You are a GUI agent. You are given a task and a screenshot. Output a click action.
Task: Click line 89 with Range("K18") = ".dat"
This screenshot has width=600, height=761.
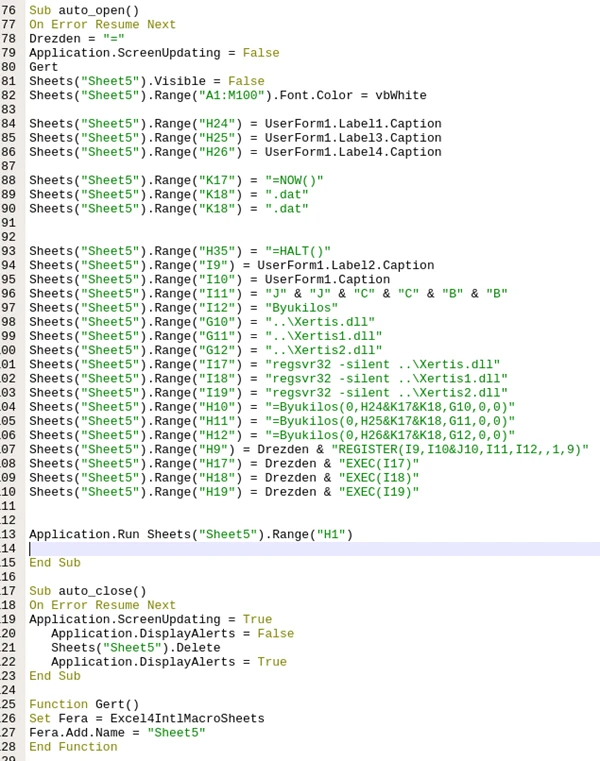tap(169, 194)
